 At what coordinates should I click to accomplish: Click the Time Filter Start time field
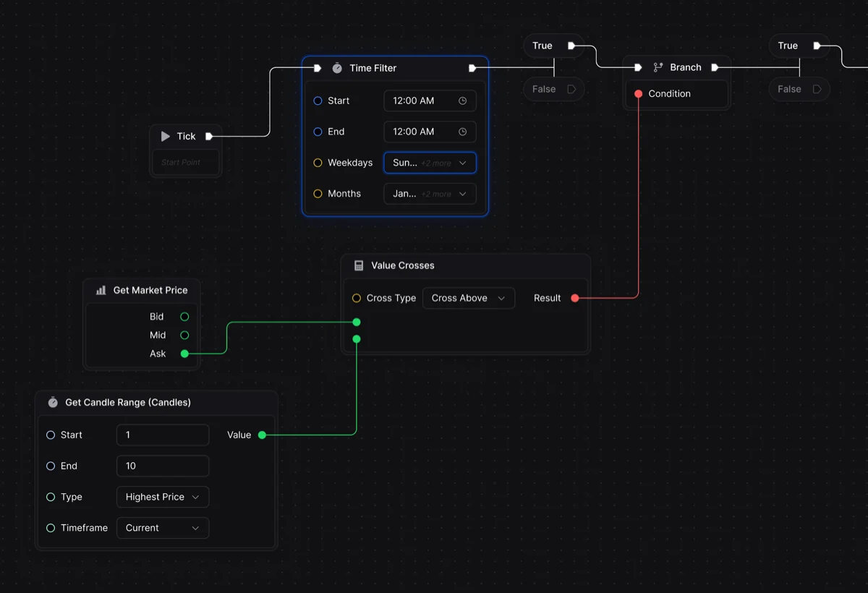coord(430,101)
